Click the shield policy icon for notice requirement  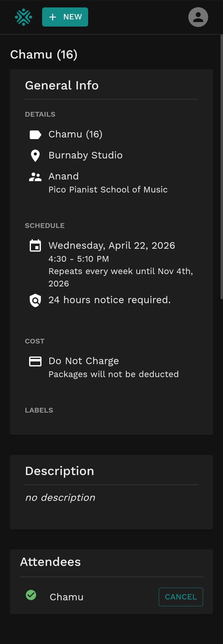point(35,300)
